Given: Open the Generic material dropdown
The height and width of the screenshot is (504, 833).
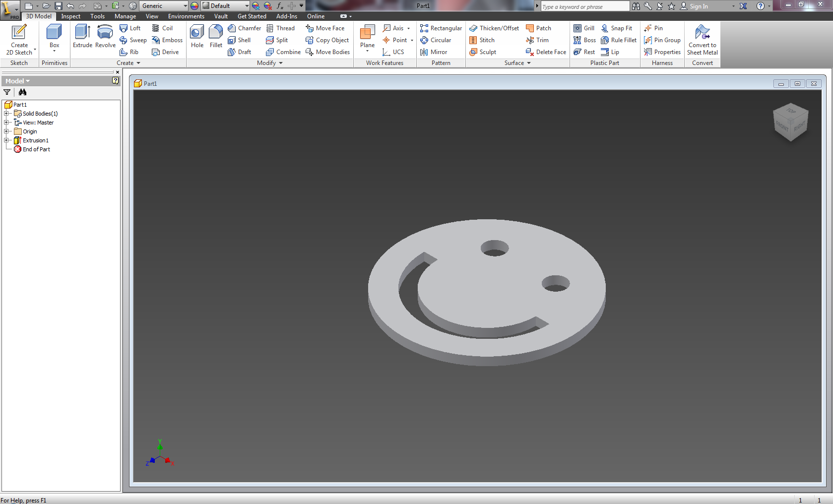Looking at the screenshot, I should click(x=185, y=6).
